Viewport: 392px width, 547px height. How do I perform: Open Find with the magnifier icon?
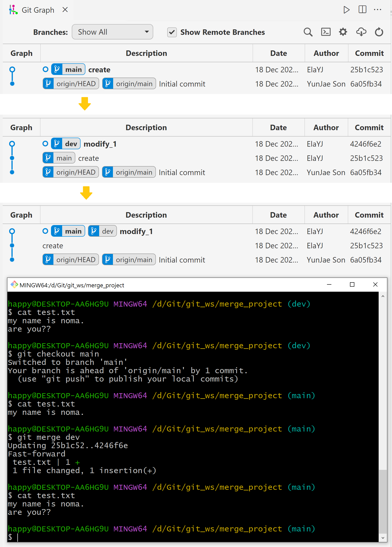point(308,32)
